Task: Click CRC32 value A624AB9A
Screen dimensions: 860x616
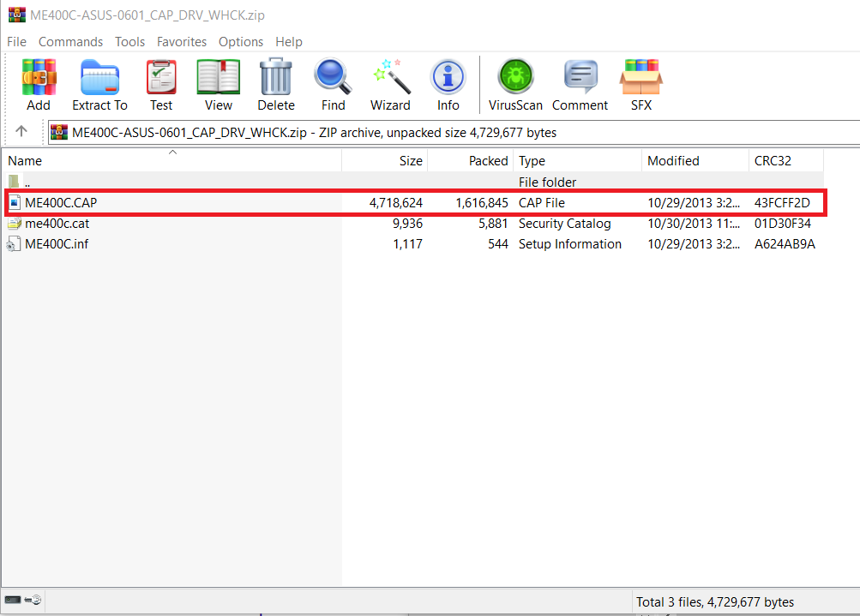Action: pyautogui.click(x=785, y=244)
